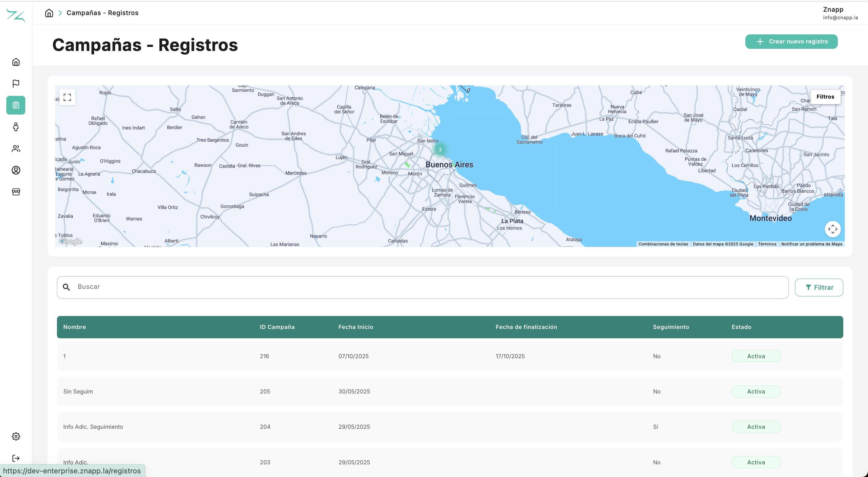Open the person figure sidebar icon
This screenshot has width=868, height=477.
(16, 127)
